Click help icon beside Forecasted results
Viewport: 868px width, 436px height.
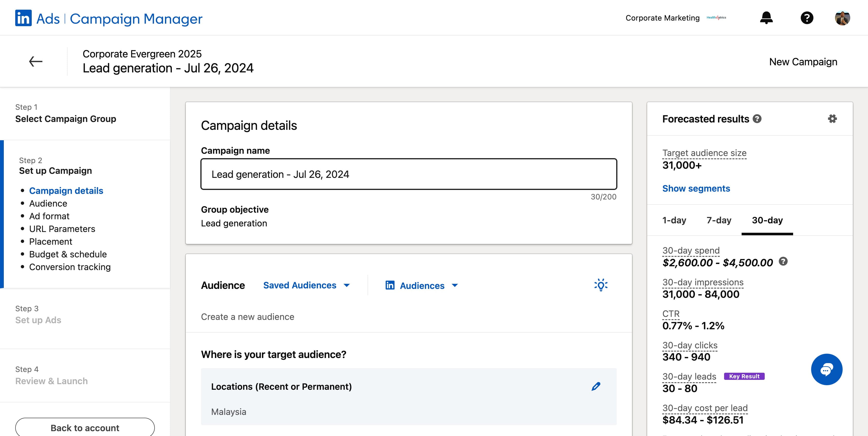(757, 119)
